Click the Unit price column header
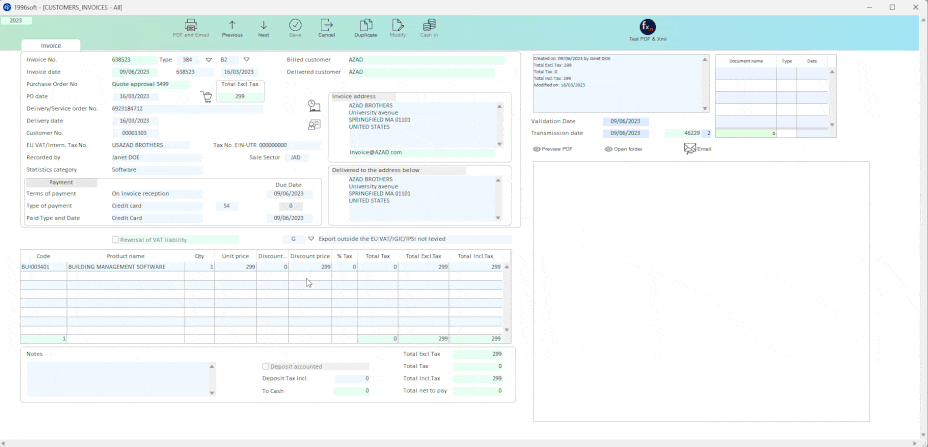Viewport: 928px width, 447px height. pyautogui.click(x=235, y=256)
